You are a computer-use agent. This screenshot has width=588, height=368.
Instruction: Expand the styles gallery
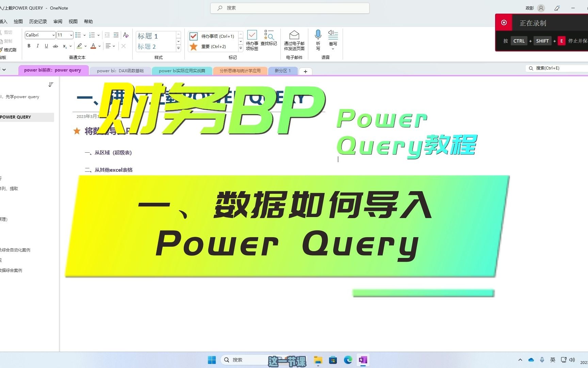pyautogui.click(x=178, y=48)
